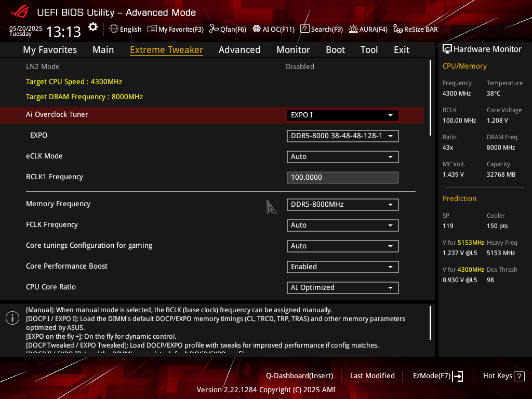Open the settings gear icon beside the clock
The image size is (532, 399).
tap(93, 28)
